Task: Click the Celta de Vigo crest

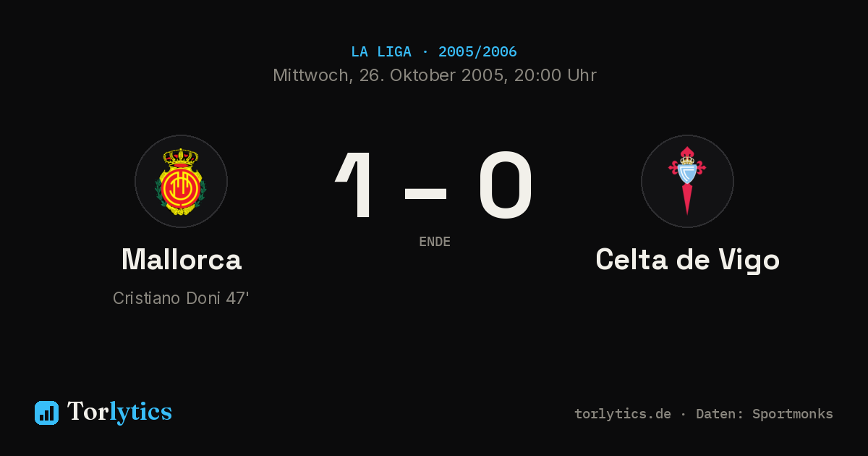Action: (687, 181)
